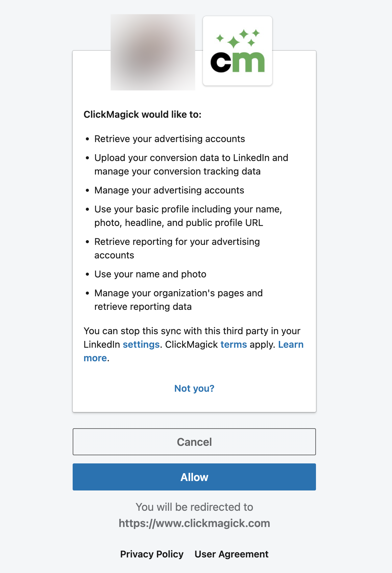Click the "Use your name and photo" permission
This screenshot has height=573, width=392.
pyautogui.click(x=150, y=274)
